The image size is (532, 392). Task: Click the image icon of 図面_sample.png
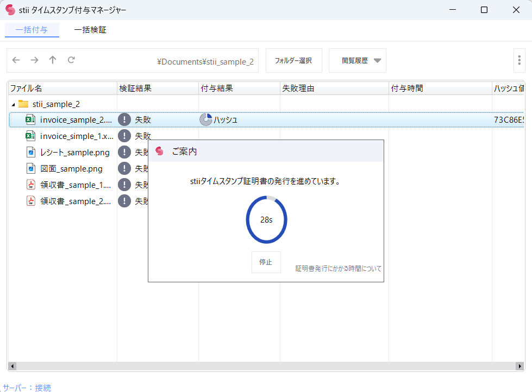coord(31,168)
